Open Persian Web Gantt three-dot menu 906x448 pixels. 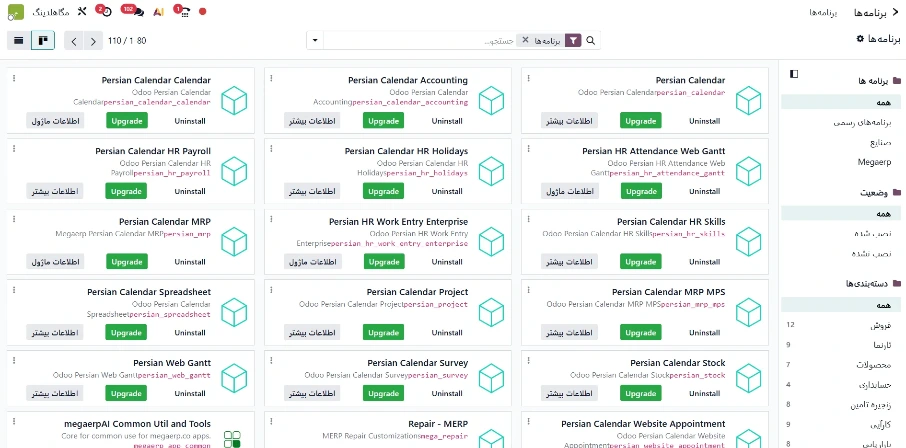(x=14, y=361)
